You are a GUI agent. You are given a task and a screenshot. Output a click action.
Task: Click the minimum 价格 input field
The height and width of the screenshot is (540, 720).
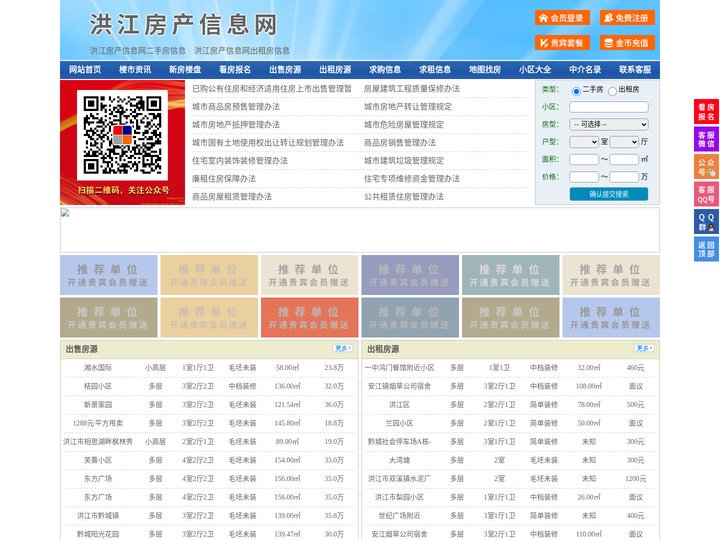[x=584, y=177]
